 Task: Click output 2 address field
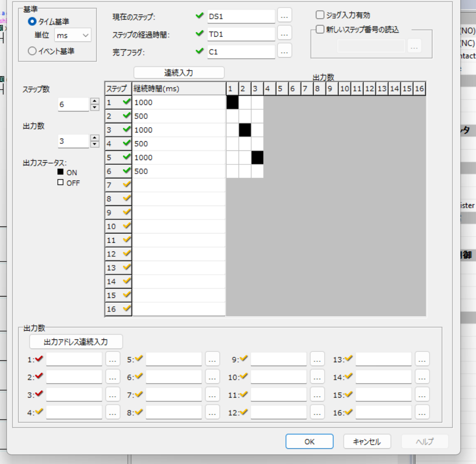coord(74,377)
